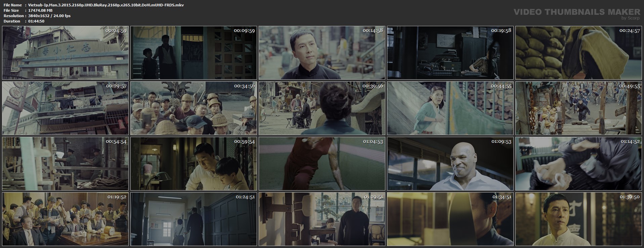Screen dimensions: 644x248
Task: Select the thumbnail timestamped 00:29:57
Action: tap(65, 108)
